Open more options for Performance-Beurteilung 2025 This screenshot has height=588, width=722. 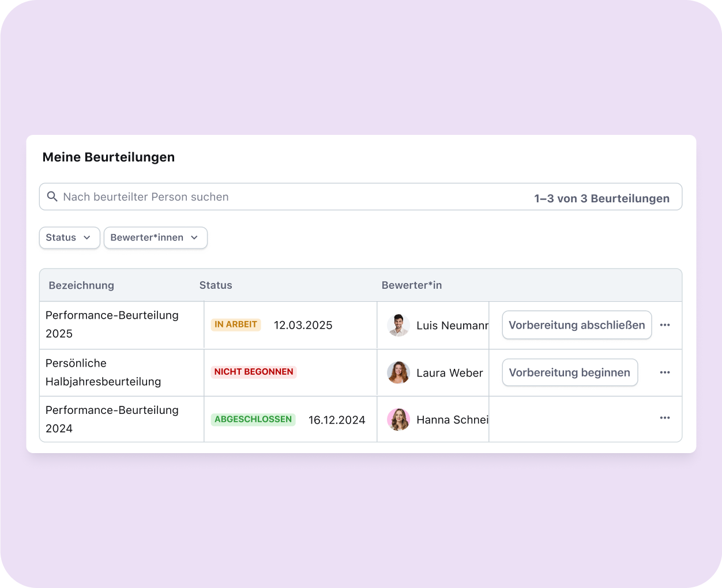[x=665, y=325]
